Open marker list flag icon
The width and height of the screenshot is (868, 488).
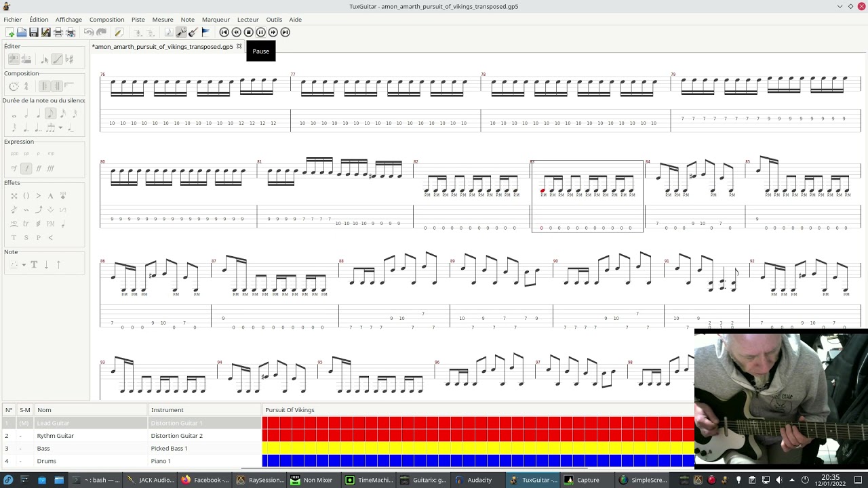pos(205,32)
